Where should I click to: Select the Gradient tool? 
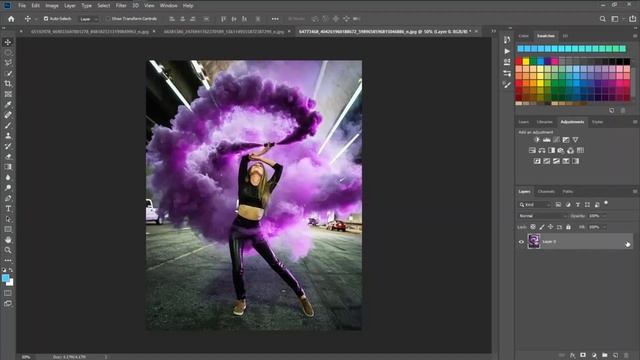(8, 167)
